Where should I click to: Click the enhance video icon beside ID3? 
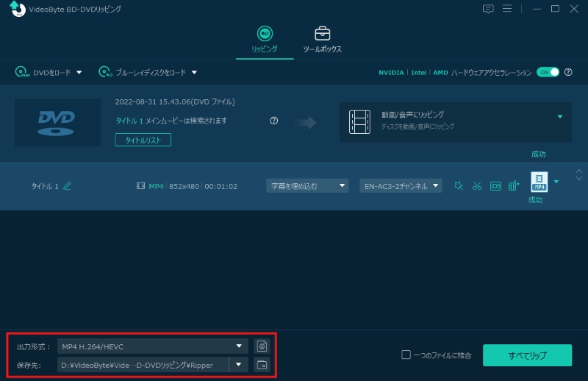(514, 186)
